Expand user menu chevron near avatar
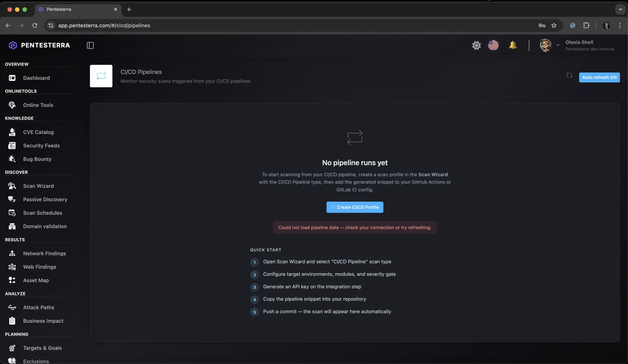The height and width of the screenshot is (364, 628). (x=558, y=45)
